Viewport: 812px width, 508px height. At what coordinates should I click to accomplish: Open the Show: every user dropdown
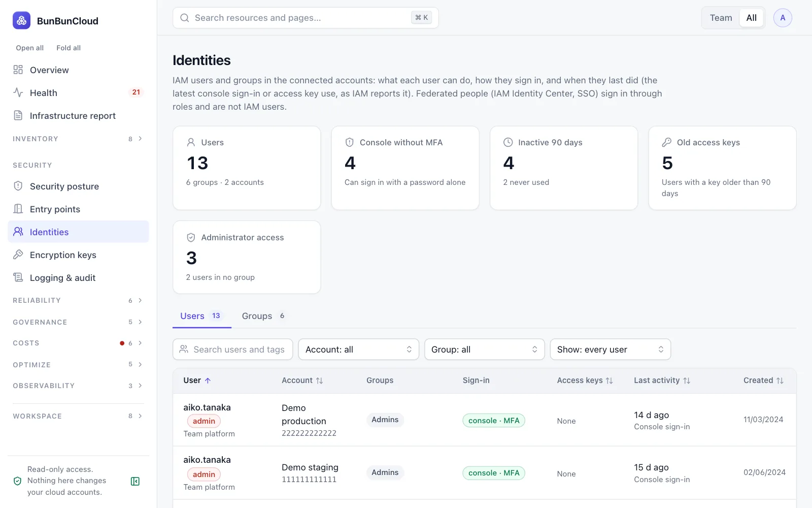coord(611,350)
